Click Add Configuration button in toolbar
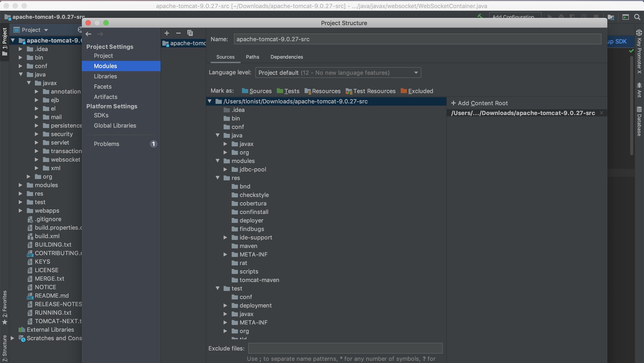This screenshot has height=363, width=644. [x=515, y=17]
